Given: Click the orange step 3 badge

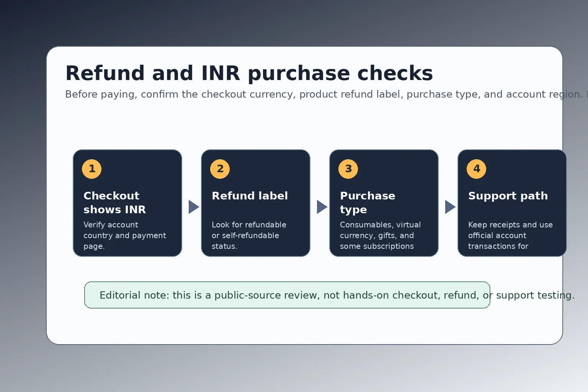Looking at the screenshot, I should tap(348, 169).
